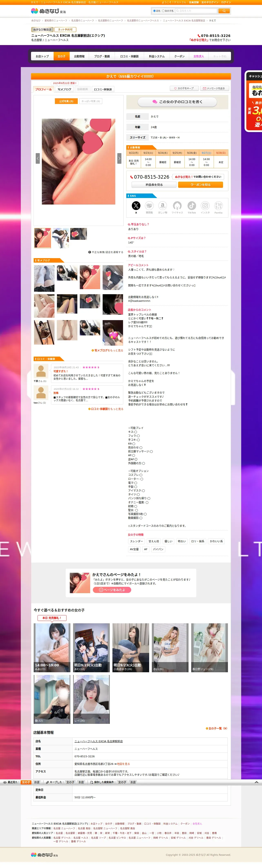Open the 出勤情報 navigation tab

click(79, 56)
